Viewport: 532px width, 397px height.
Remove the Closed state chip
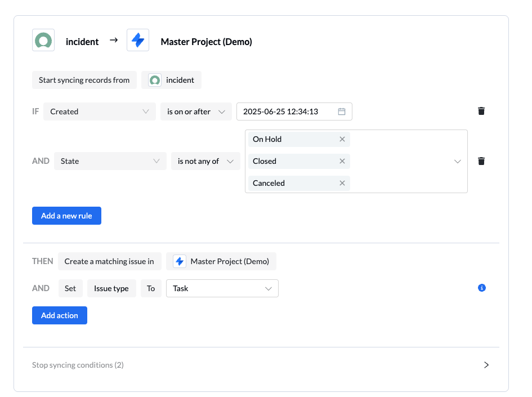point(342,161)
